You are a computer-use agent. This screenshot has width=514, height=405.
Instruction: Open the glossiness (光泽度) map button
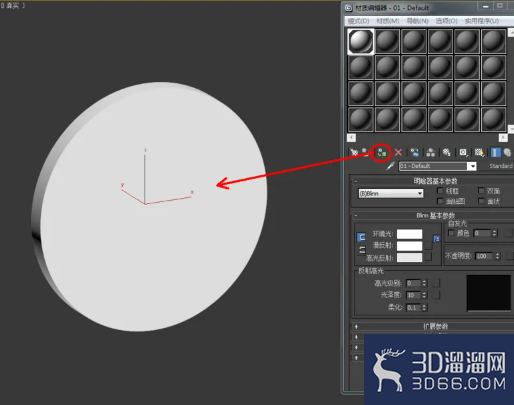coord(436,295)
